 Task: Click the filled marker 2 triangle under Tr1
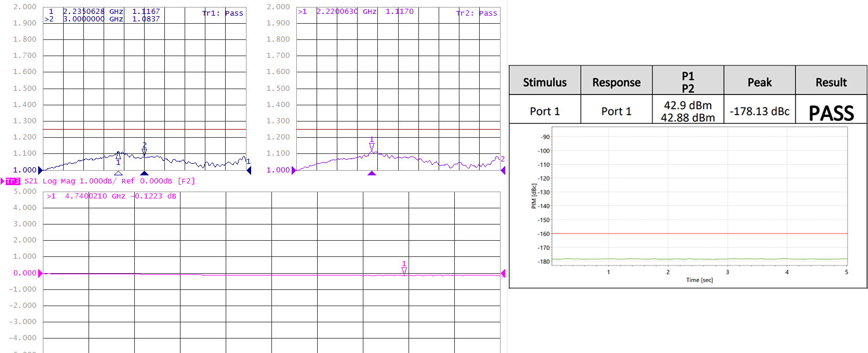[145, 173]
